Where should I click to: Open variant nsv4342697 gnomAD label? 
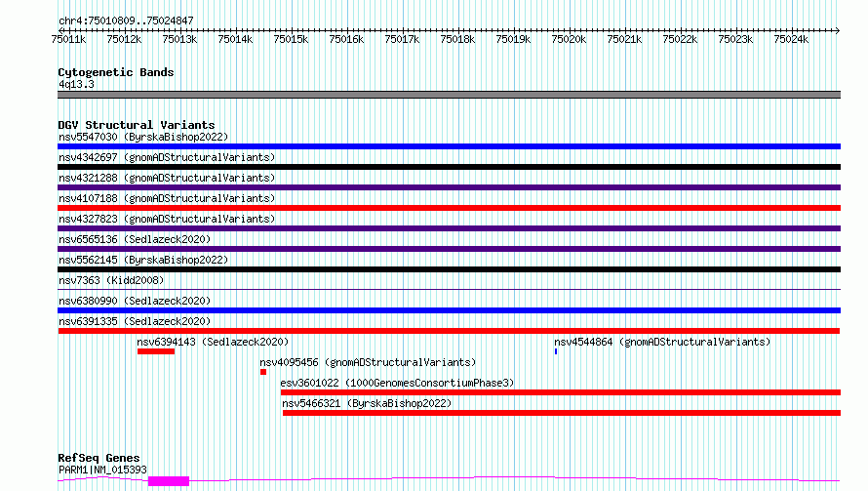click(x=167, y=157)
